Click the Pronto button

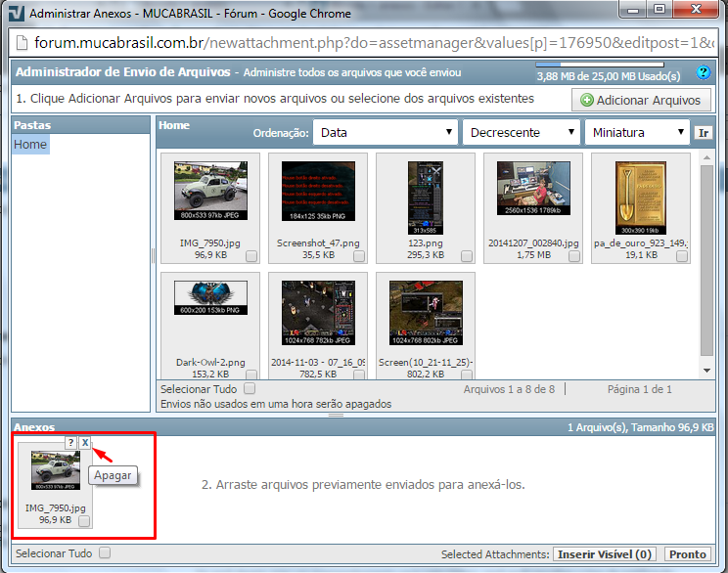(x=687, y=554)
